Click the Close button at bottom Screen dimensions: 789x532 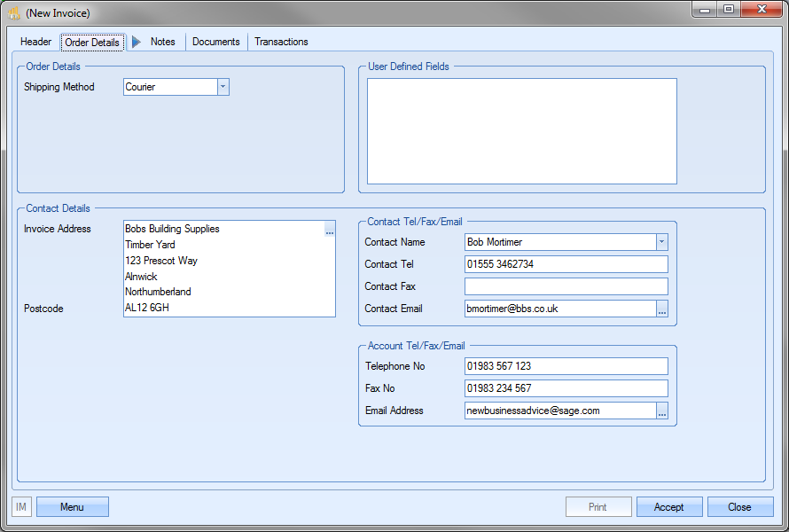click(740, 507)
